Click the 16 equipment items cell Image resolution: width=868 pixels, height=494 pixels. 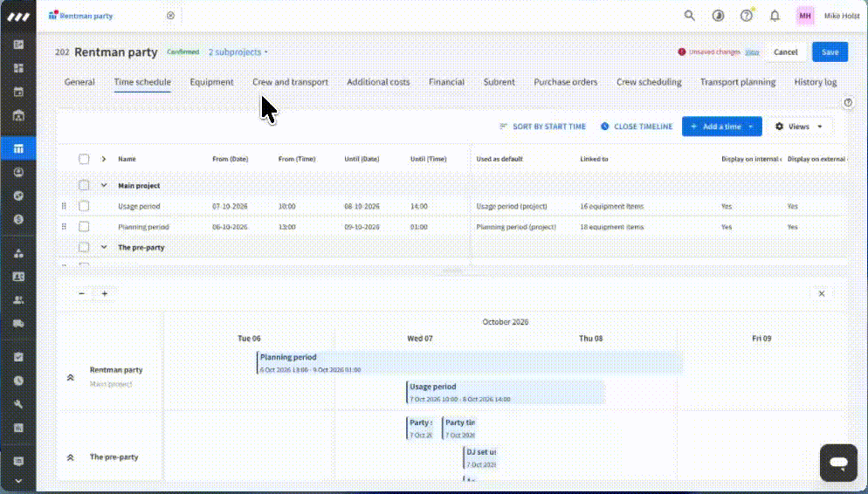(x=611, y=206)
